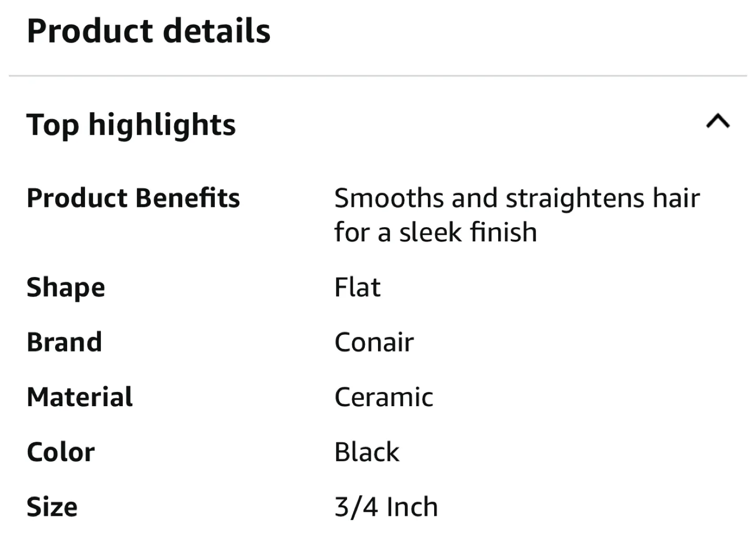The width and height of the screenshot is (756, 551).
Task: Click the Brand value Conair
Action: (374, 342)
